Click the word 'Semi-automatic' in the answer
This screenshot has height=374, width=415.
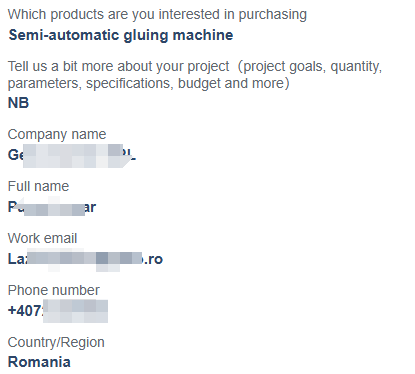point(64,35)
